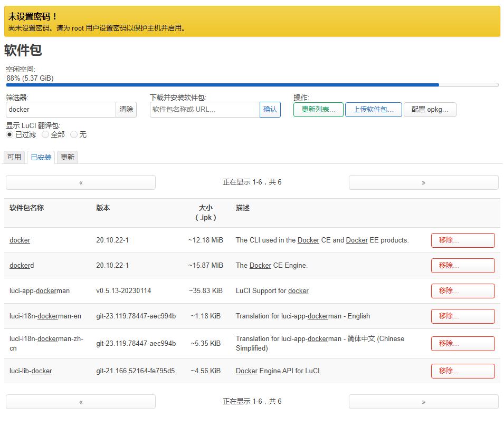This screenshot has height=427, width=504.
Task: Click 'LuCI Support for docker' description
Action: coord(272,291)
